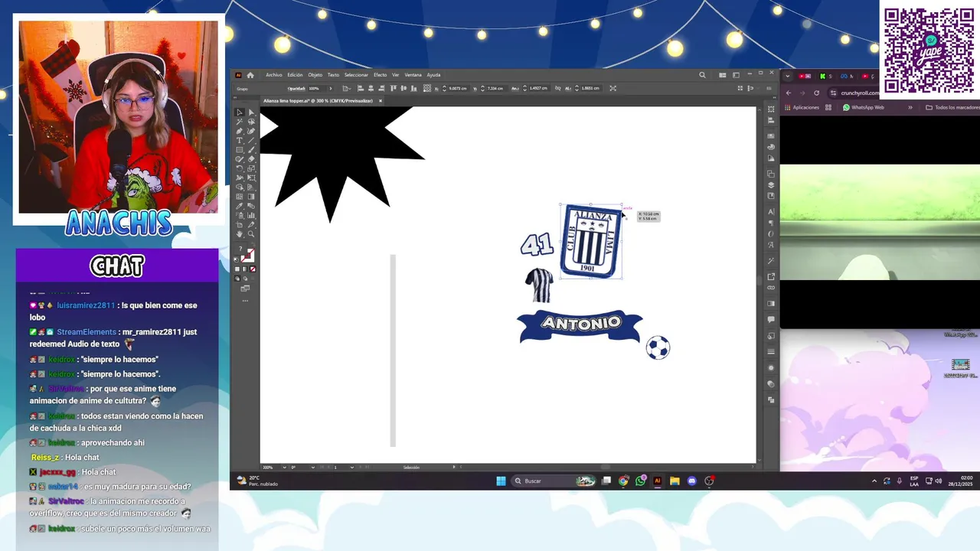This screenshot has height=551, width=980.
Task: Collapse the Tools panel double arrows
Action: point(235,97)
